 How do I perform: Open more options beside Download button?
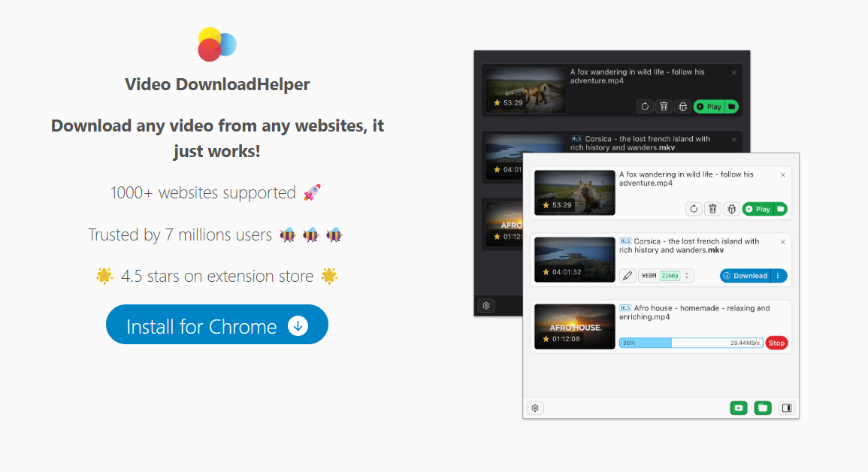779,276
